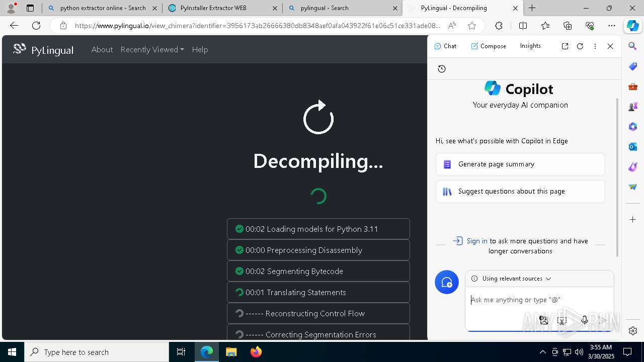The height and width of the screenshot is (362, 644).
Task: Add this page to favorites
Action: pyautogui.click(x=471, y=26)
